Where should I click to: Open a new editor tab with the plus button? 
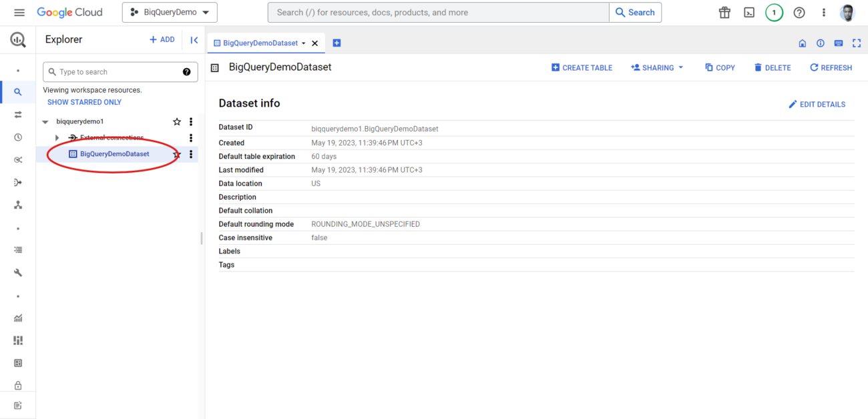[337, 42]
